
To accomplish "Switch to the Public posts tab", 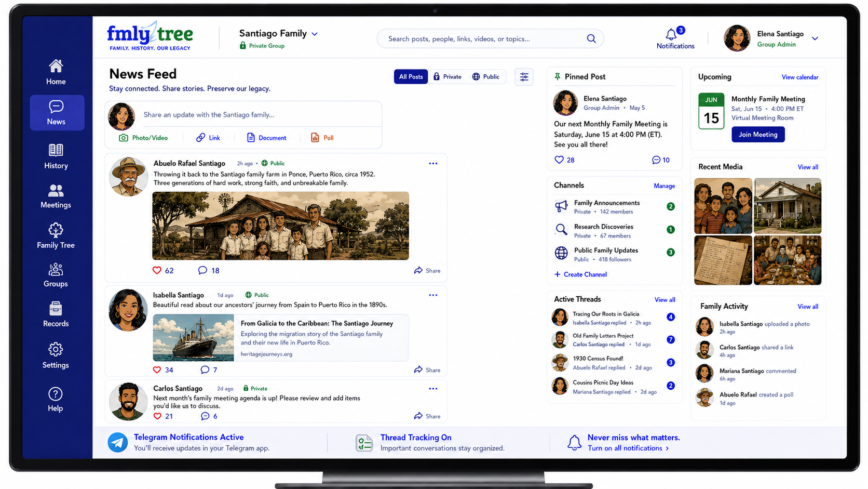I will [486, 77].
